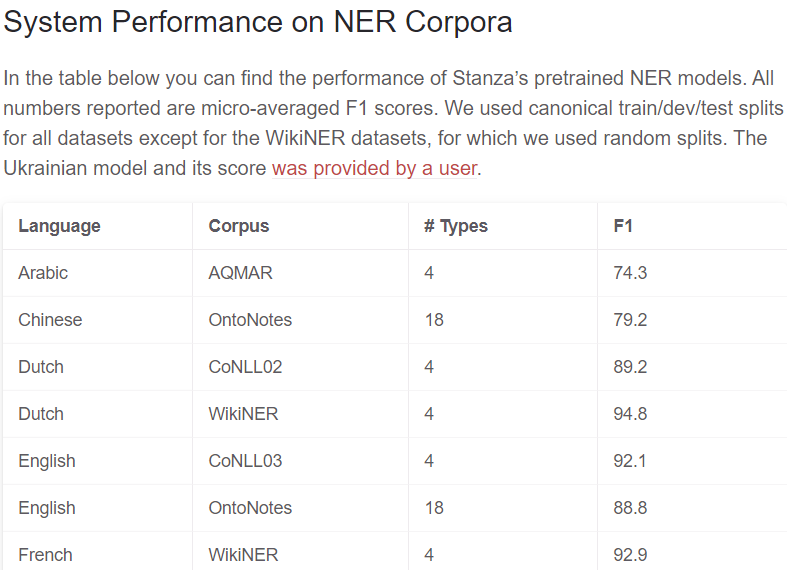This screenshot has height=570, width=787.
Task: Click OntoNotes in the English row
Action: (x=250, y=508)
